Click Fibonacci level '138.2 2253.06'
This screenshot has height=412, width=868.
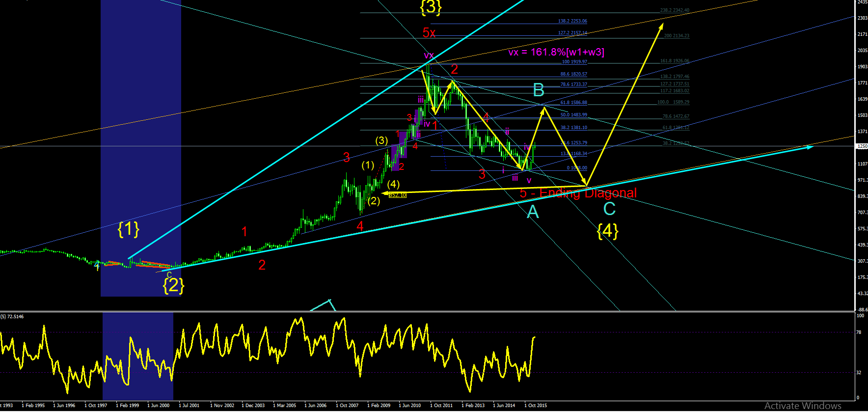click(x=572, y=21)
